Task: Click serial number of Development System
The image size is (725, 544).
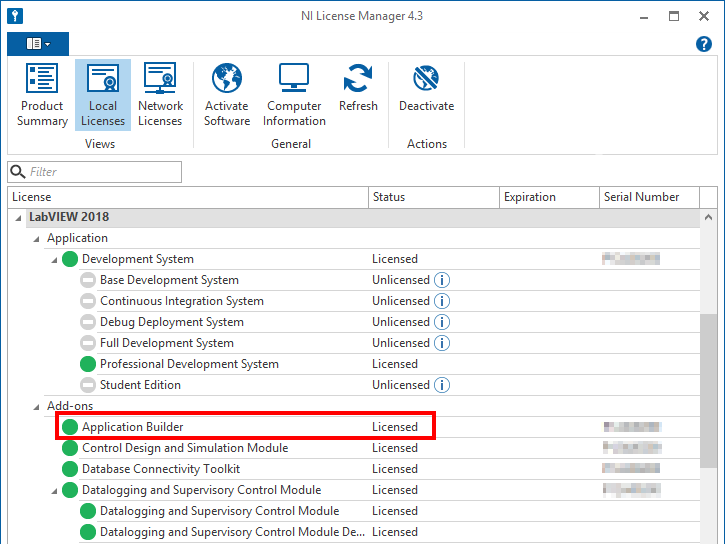Action: [631, 258]
